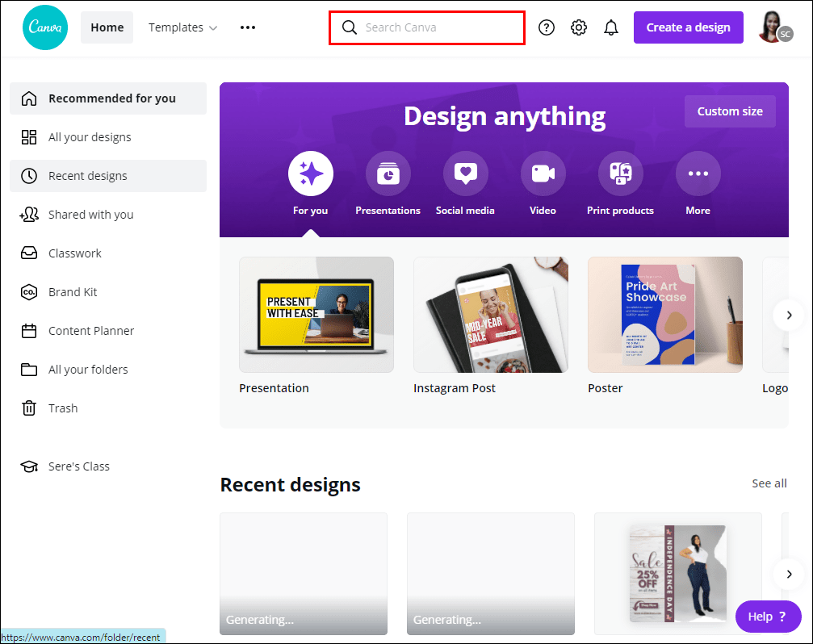Select the Print products icon
813x644 pixels.
620,173
